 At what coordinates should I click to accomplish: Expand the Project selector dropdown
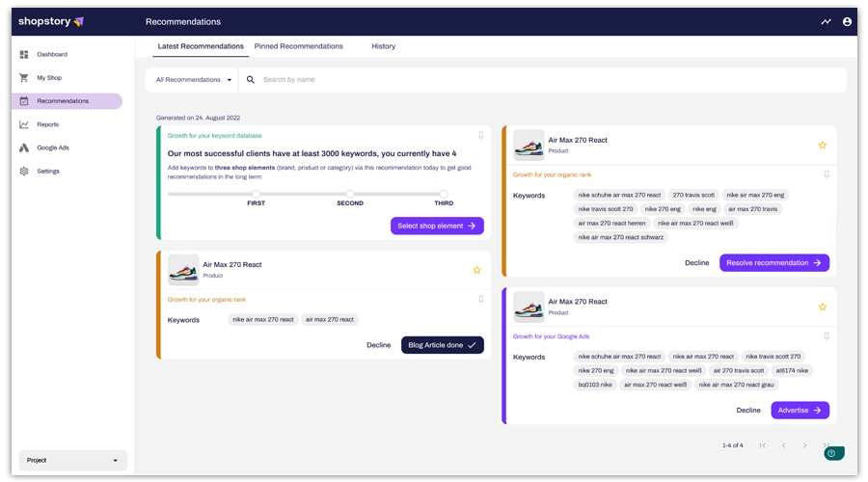[x=73, y=461]
